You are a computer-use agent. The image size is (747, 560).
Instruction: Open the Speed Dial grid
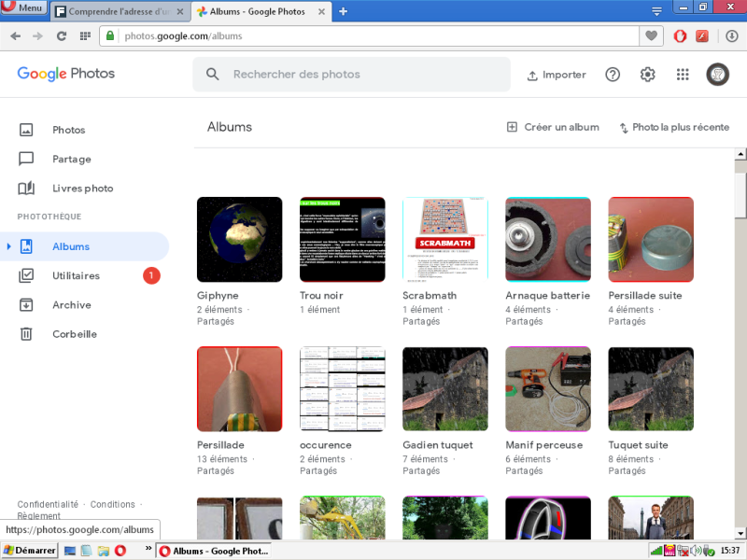[x=85, y=36]
